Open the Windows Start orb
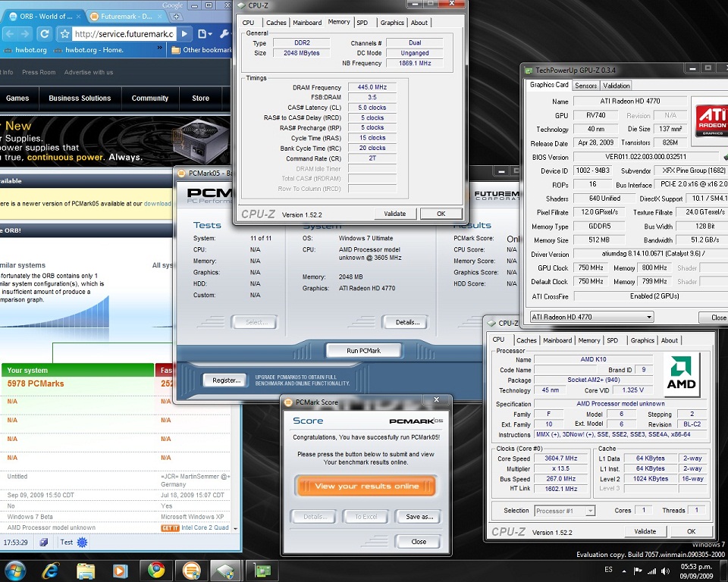 click(x=15, y=571)
